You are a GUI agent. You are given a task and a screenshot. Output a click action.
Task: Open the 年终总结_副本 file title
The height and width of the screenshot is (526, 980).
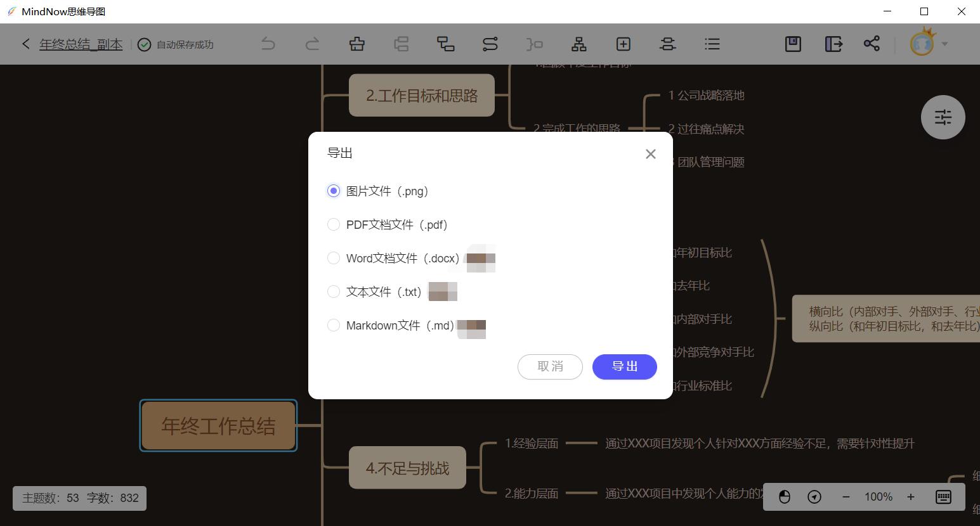pos(81,44)
